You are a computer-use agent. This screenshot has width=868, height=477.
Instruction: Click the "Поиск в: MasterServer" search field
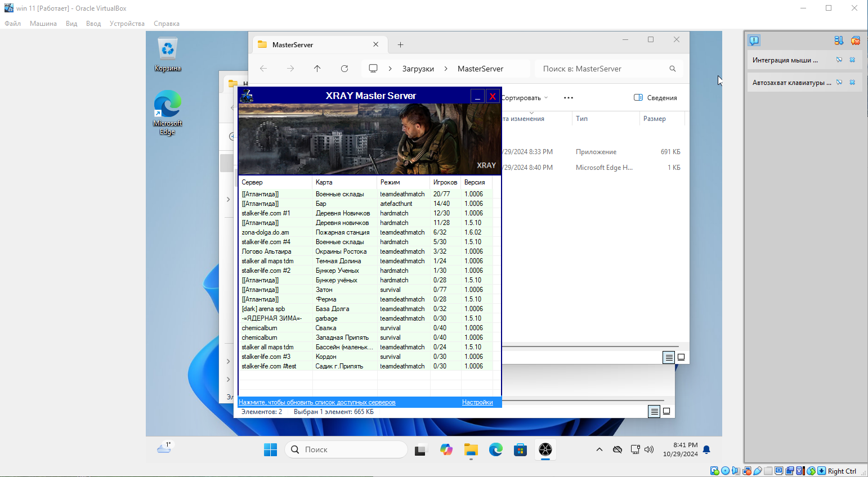click(x=609, y=69)
